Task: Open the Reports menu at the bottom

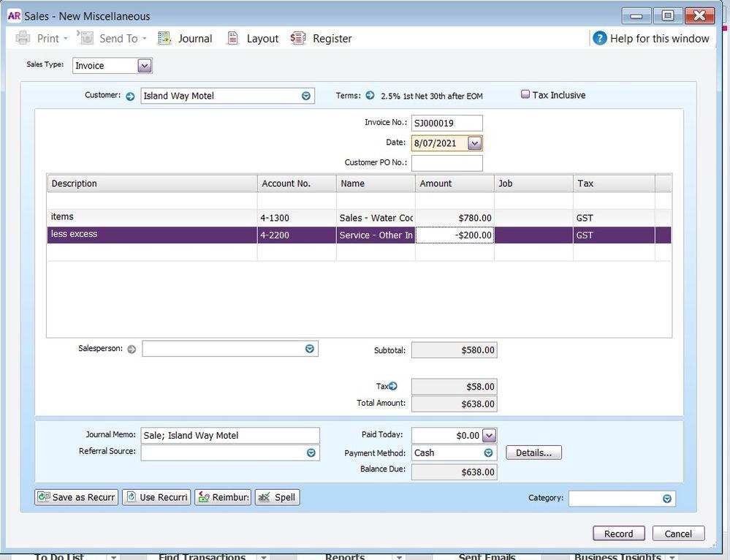Action: pyautogui.click(x=344, y=556)
